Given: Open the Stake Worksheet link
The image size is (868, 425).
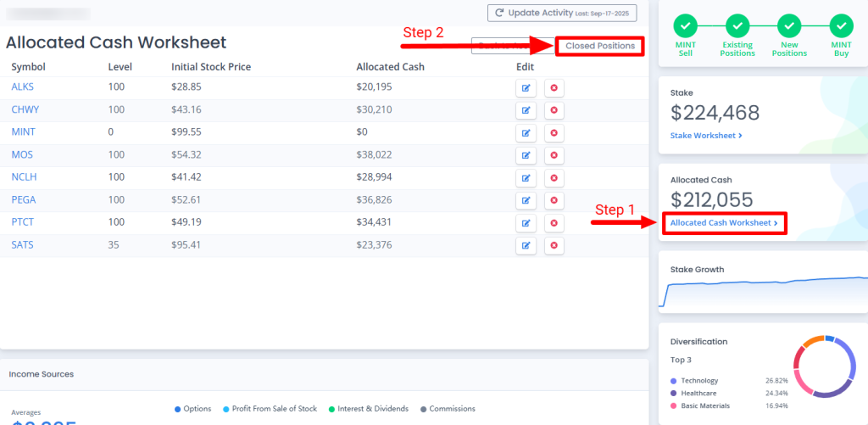Looking at the screenshot, I should click(x=706, y=135).
